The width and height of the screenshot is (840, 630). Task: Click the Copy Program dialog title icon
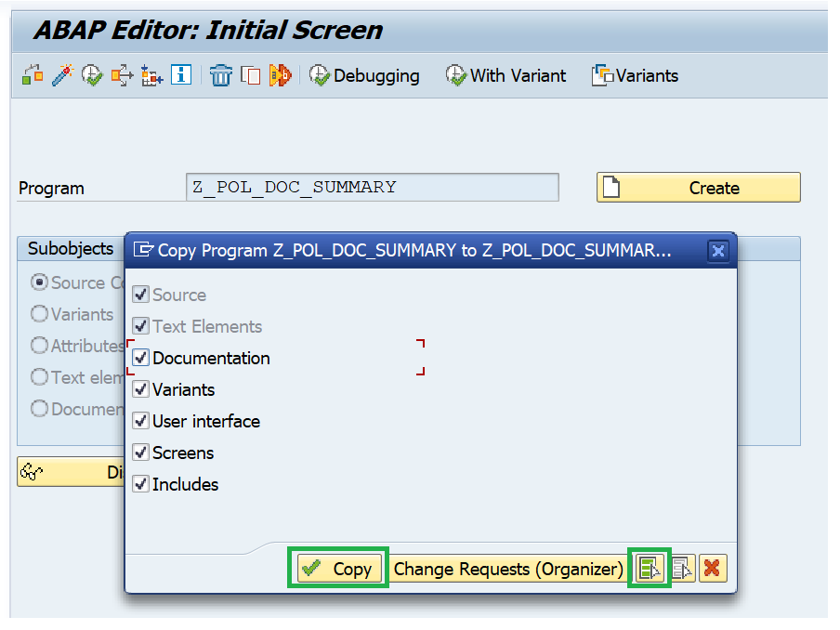tap(143, 250)
